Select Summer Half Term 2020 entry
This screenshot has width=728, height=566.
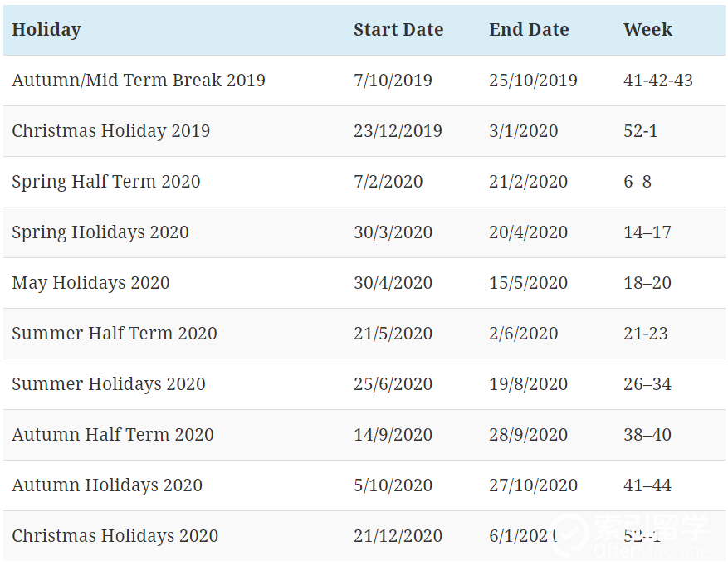pyautogui.click(x=115, y=334)
